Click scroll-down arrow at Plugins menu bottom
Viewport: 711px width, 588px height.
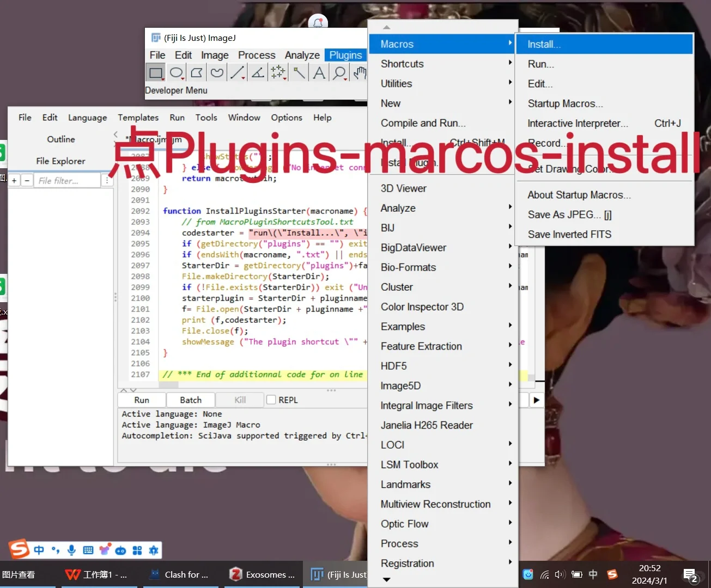click(x=387, y=580)
